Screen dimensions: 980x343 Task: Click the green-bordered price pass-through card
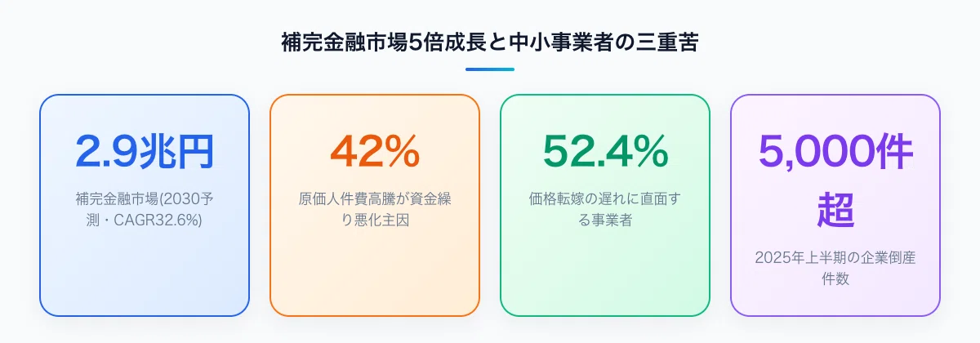[x=605, y=205]
